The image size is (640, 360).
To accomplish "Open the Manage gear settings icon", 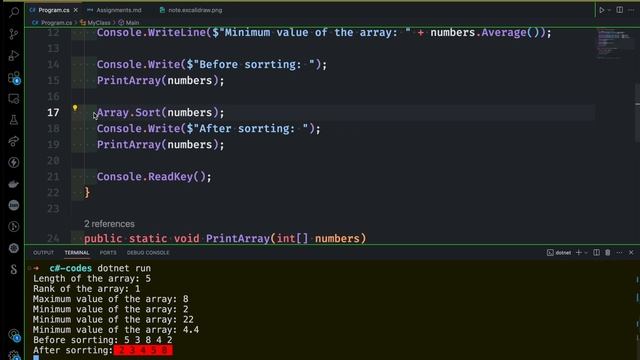I will click(14, 356).
